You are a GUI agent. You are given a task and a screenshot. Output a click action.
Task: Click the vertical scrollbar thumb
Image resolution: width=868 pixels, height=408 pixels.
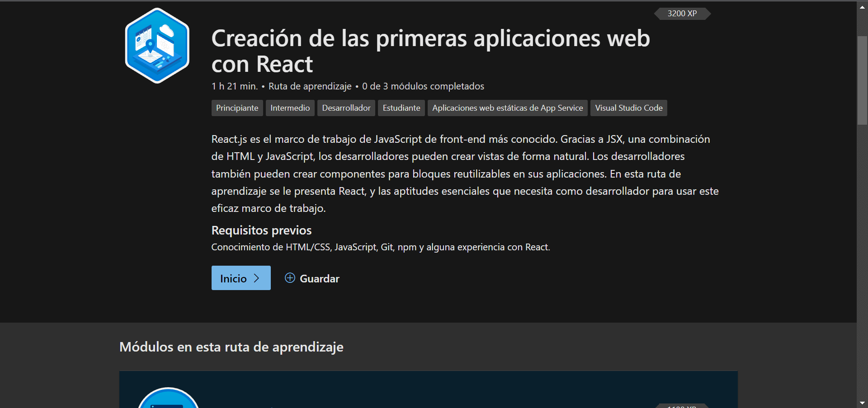(862, 80)
